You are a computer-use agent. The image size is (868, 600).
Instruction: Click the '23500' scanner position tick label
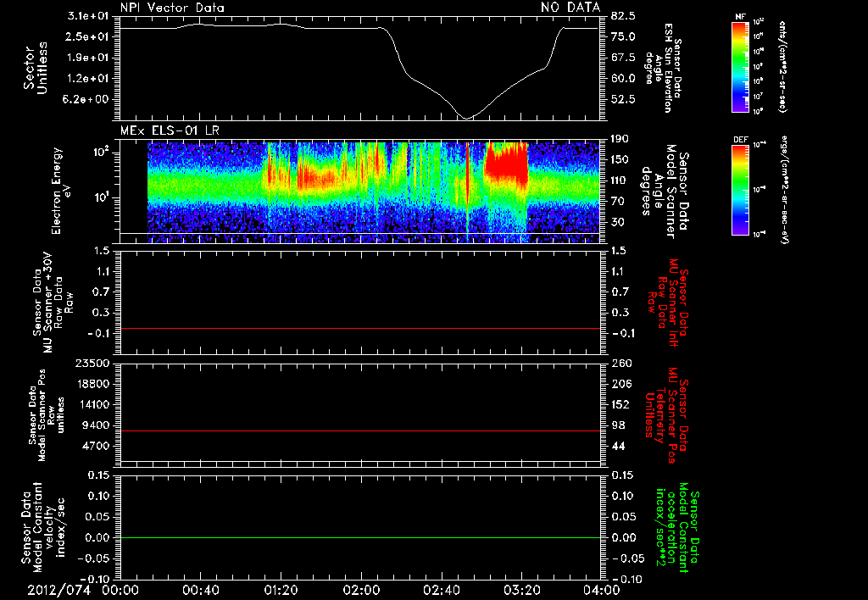[x=95, y=363]
